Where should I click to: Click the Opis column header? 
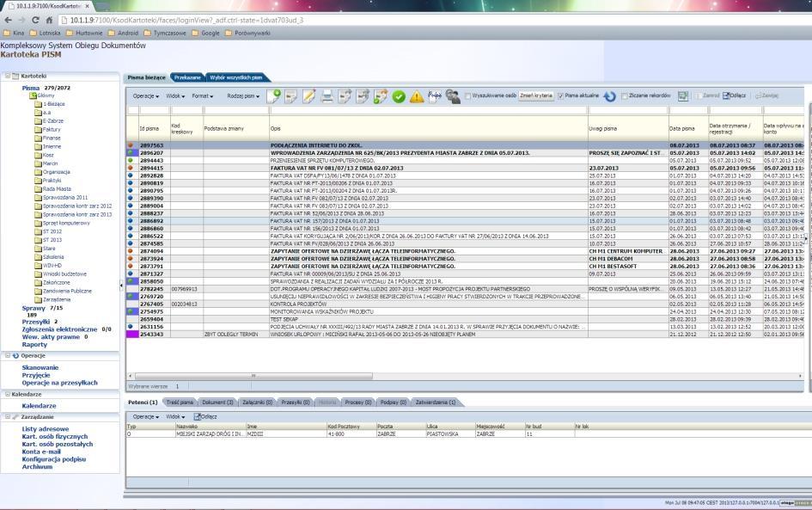pos(428,128)
